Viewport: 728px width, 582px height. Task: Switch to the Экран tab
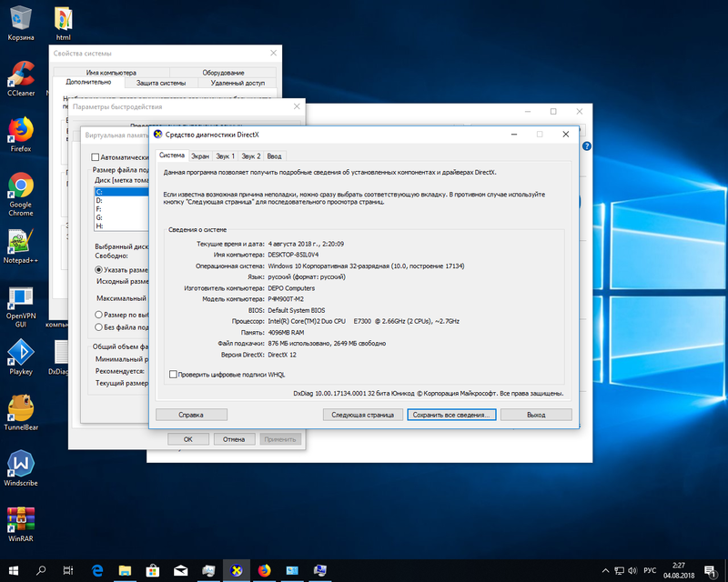click(x=200, y=156)
